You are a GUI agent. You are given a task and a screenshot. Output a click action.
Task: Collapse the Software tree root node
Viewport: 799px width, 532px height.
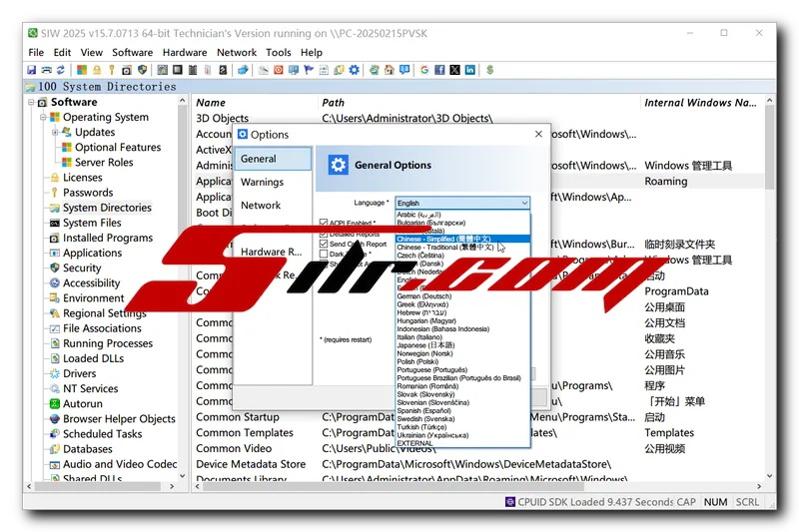pos(31,102)
